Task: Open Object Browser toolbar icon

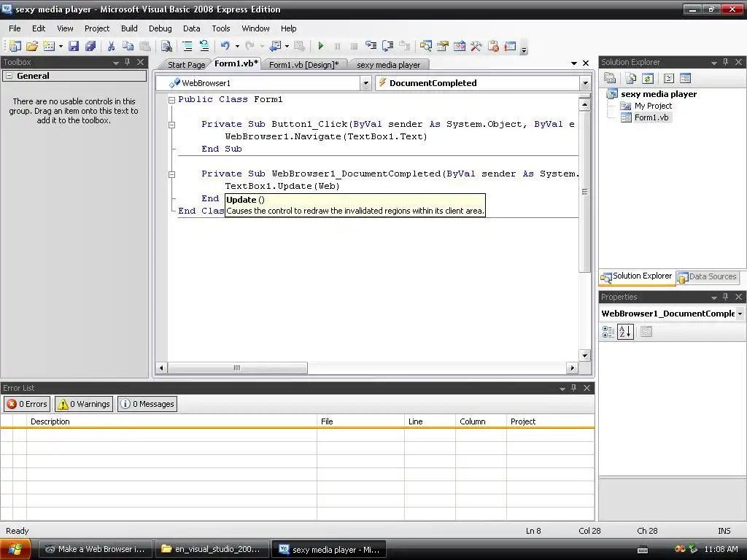Action: pos(460,46)
